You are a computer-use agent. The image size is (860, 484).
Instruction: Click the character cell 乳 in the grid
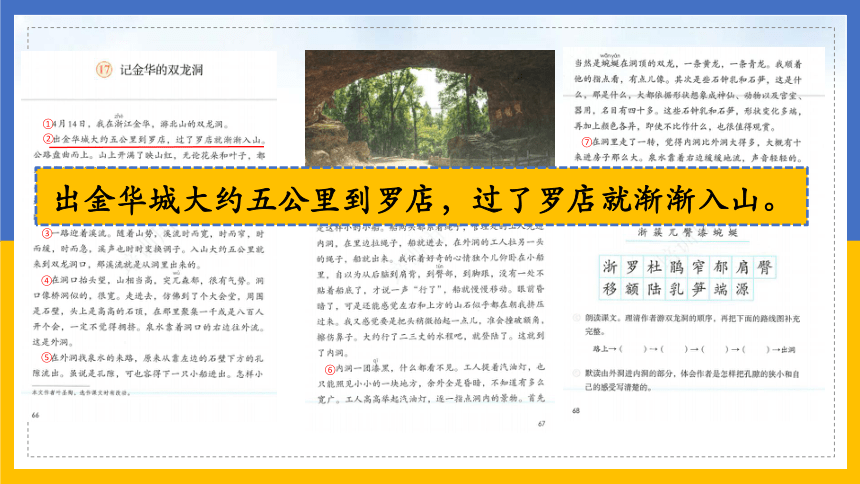(676, 289)
